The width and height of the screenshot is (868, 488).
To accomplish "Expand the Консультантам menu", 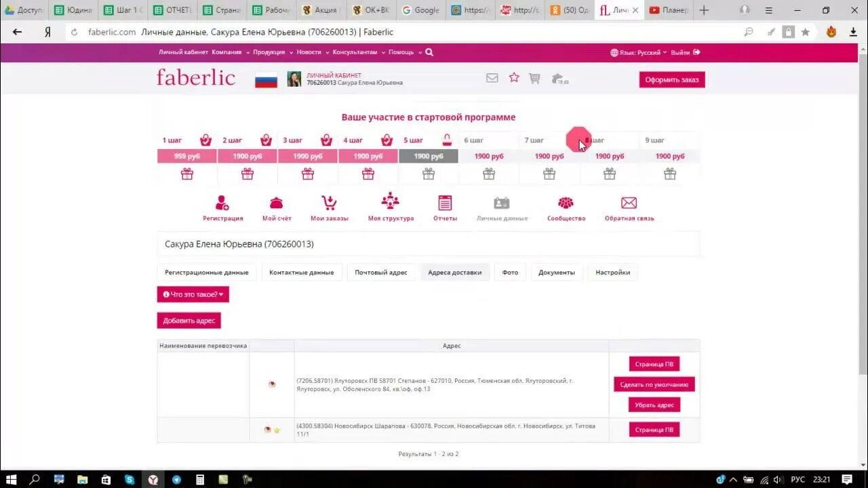I will [x=359, y=52].
